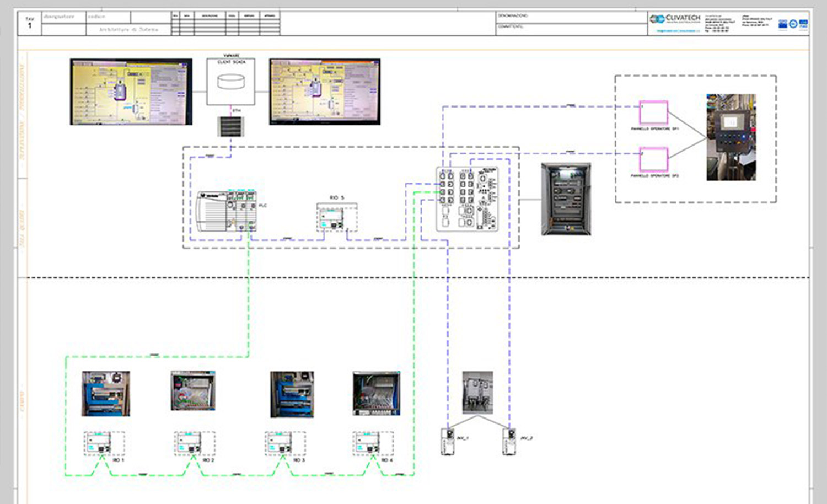Screen dimensions: 827x504
Task: Click the RIO 1 module symbol
Action: click(104, 444)
